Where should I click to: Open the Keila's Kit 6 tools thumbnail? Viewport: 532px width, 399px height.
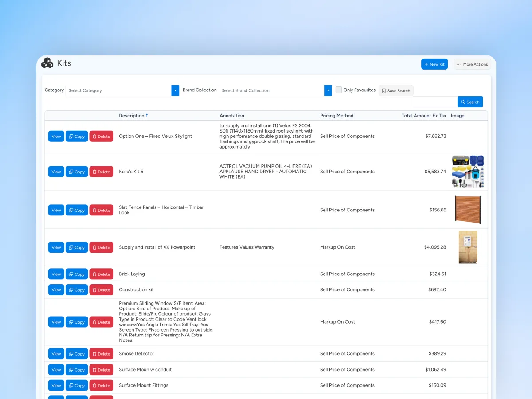click(x=468, y=172)
